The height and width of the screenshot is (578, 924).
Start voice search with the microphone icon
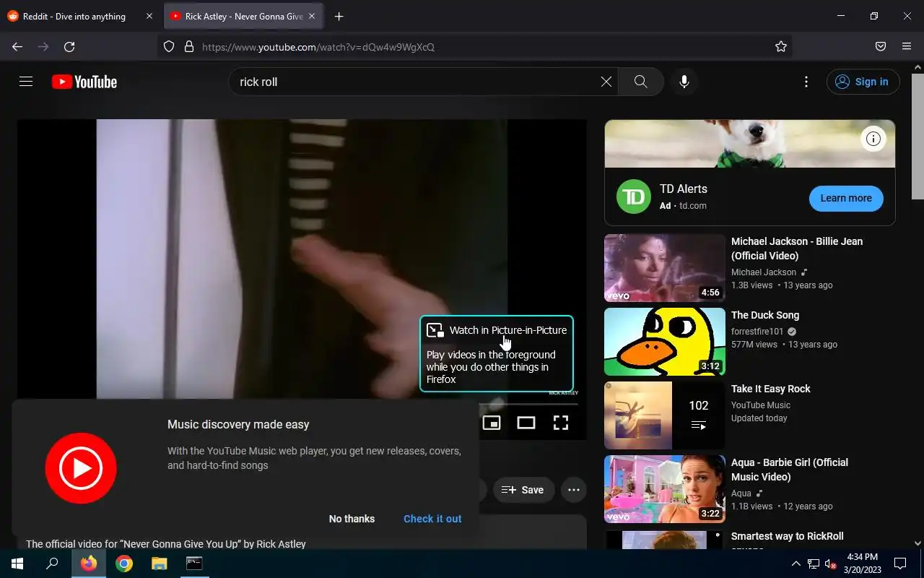(x=684, y=82)
